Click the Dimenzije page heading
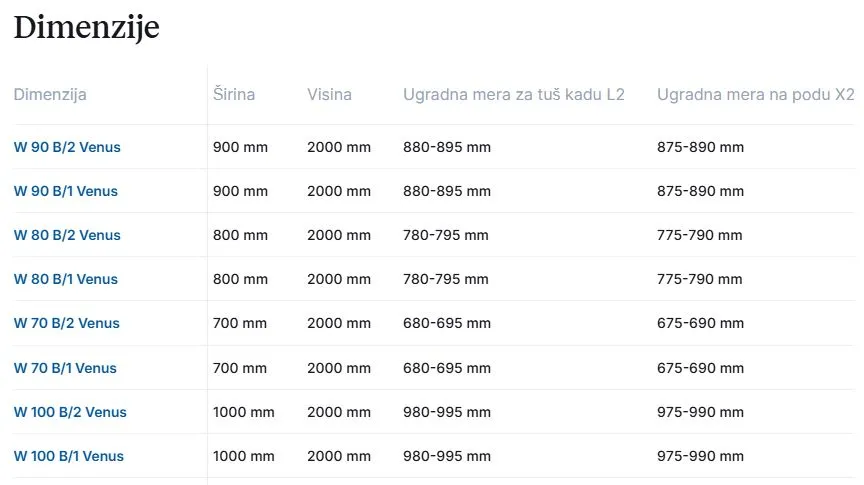Screen dimensions: 864x485 [86, 27]
